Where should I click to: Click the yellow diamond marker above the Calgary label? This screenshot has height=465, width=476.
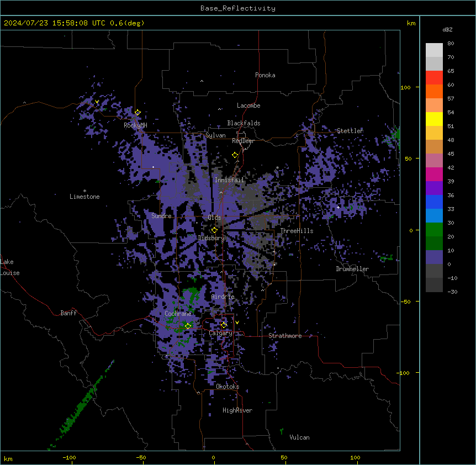pos(224,325)
